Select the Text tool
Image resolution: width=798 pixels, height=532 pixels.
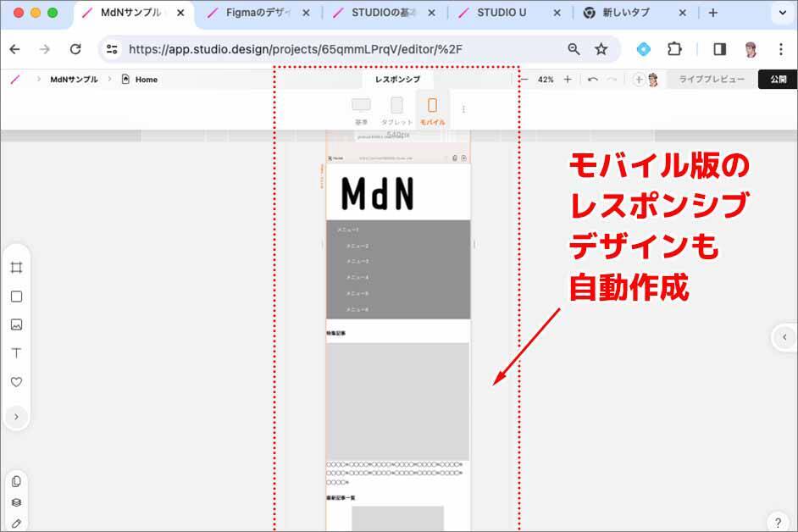coord(16,353)
